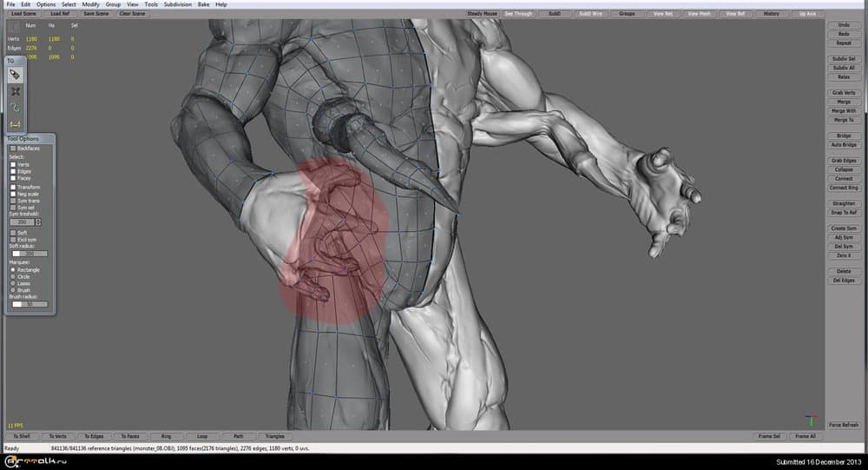The height and width of the screenshot is (470, 868).
Task: Click the Clear Scene button
Action: coord(132,13)
